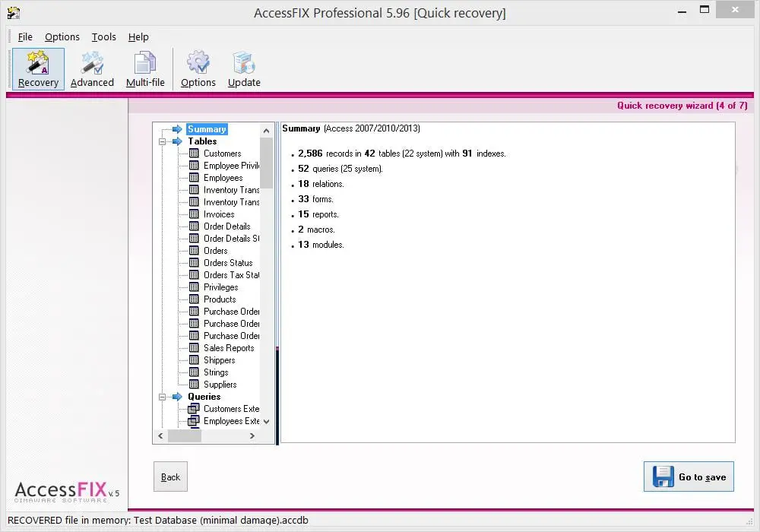
Task: Click the tree scroll down arrow
Action: [x=266, y=422]
